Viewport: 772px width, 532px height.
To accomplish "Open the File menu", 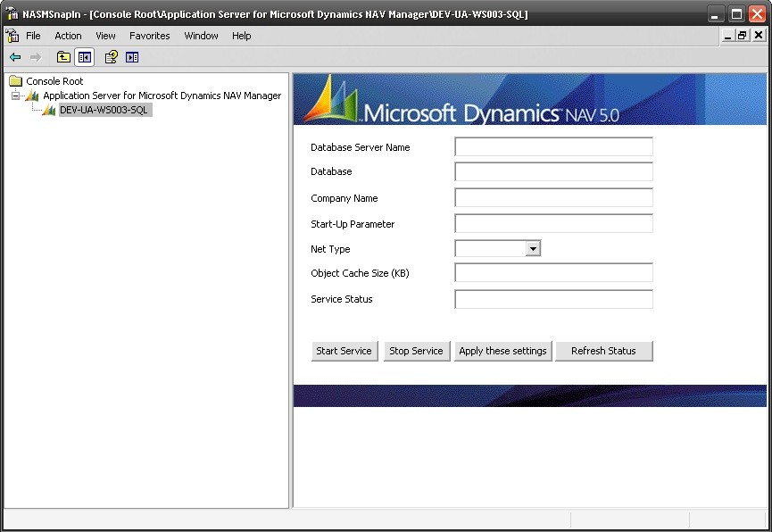I will [33, 36].
